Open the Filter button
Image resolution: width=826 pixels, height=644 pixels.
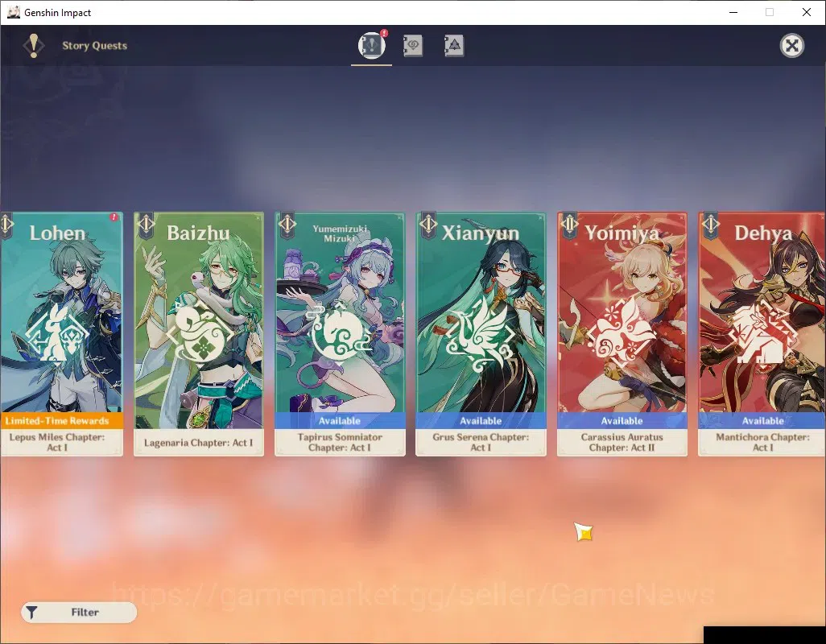(x=79, y=612)
